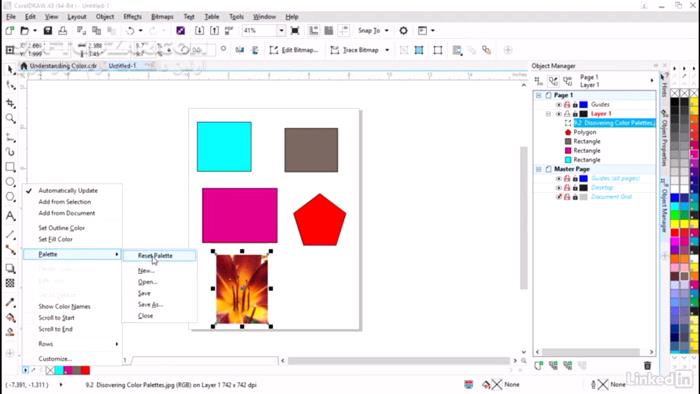Choose Save As from palette submenu
The height and width of the screenshot is (394, 700).
click(150, 304)
